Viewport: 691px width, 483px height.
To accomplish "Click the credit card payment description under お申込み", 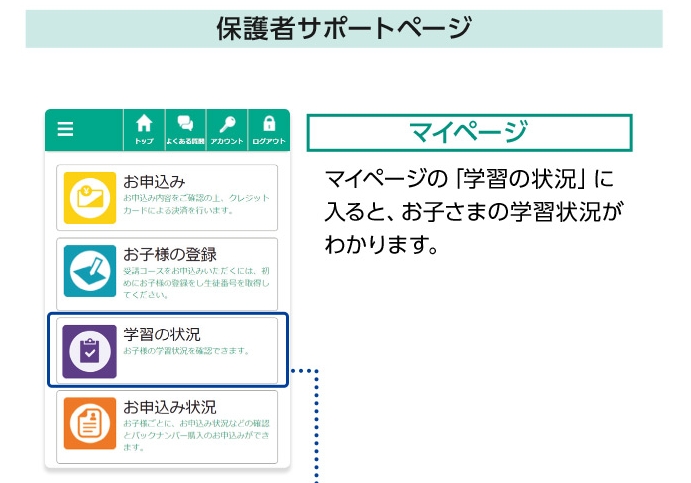I will tap(196, 205).
